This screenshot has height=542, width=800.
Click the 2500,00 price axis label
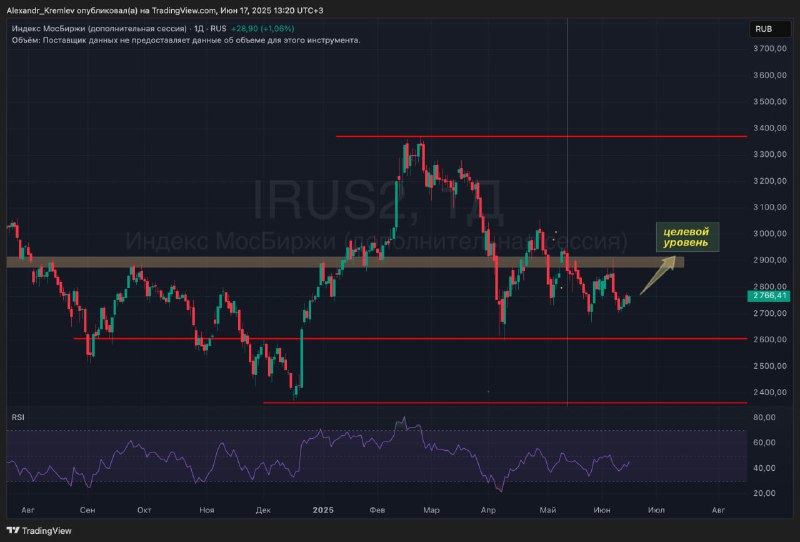(770, 366)
